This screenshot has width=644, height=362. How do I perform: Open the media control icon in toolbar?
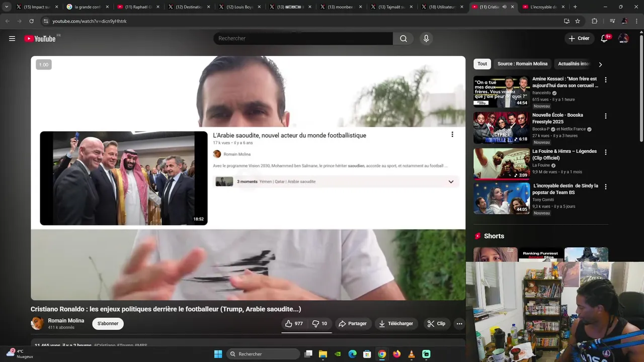(x=612, y=21)
